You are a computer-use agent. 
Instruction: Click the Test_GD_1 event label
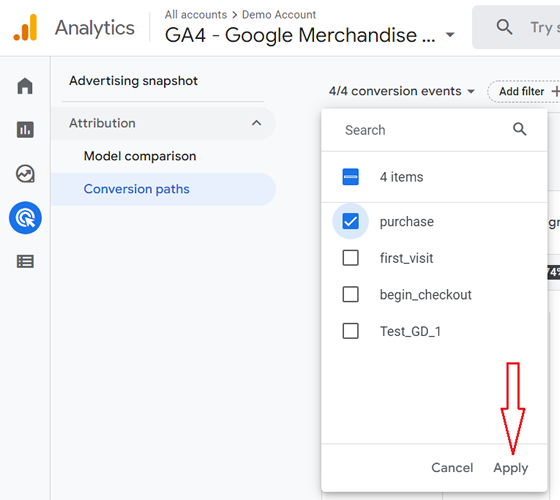pos(410,331)
